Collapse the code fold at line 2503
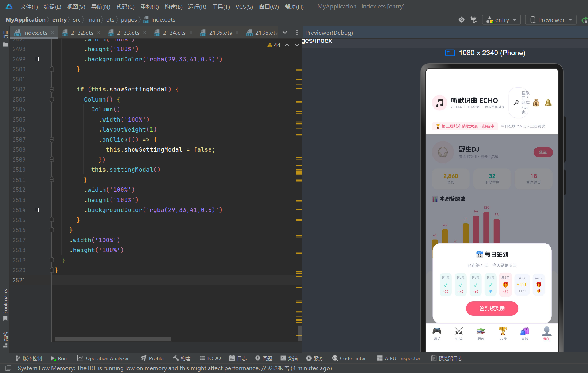588x373 pixels. (52, 99)
